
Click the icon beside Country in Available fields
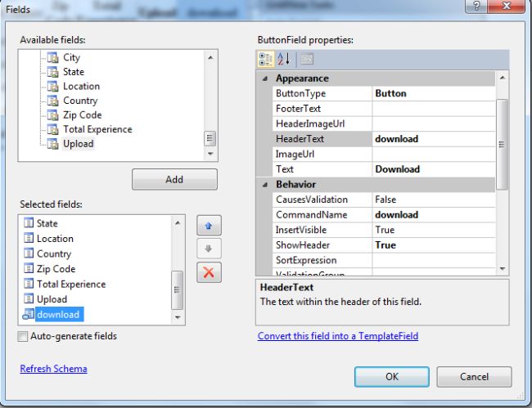pyautogui.click(x=52, y=101)
